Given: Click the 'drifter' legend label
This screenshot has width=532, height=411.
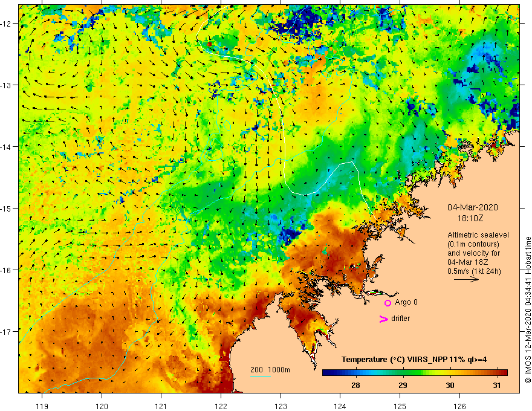Looking at the screenshot, I should point(400,319).
